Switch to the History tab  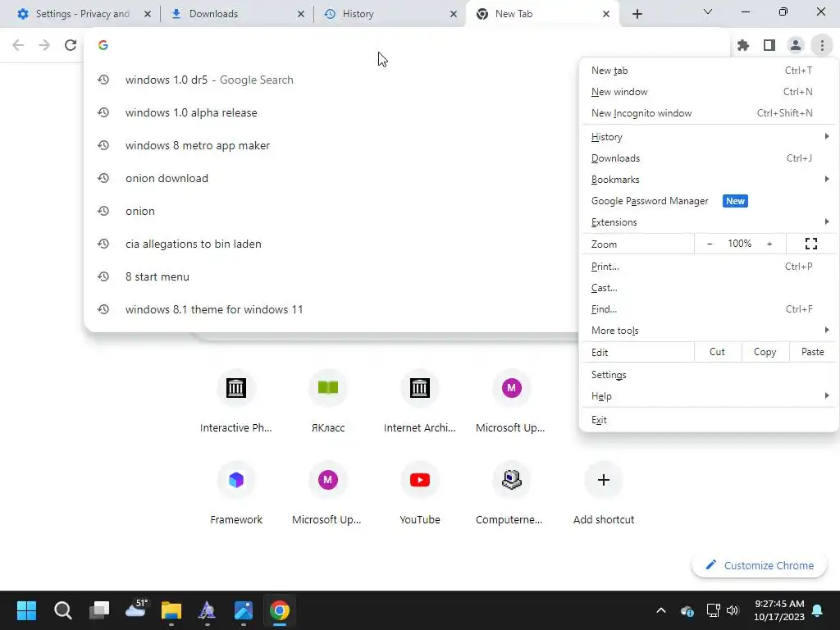click(x=390, y=14)
